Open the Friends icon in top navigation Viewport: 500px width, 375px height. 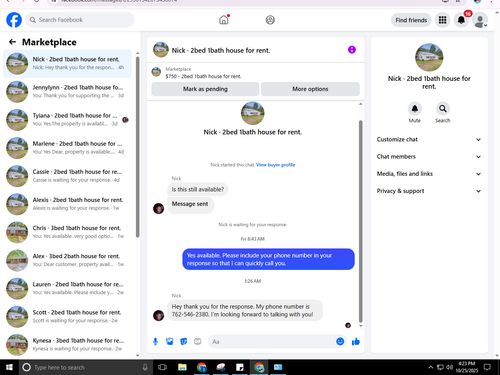(270, 20)
